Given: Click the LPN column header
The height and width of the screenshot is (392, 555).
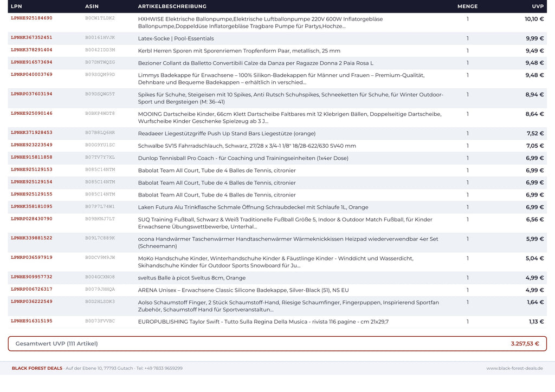Looking at the screenshot, I should 16,6.
